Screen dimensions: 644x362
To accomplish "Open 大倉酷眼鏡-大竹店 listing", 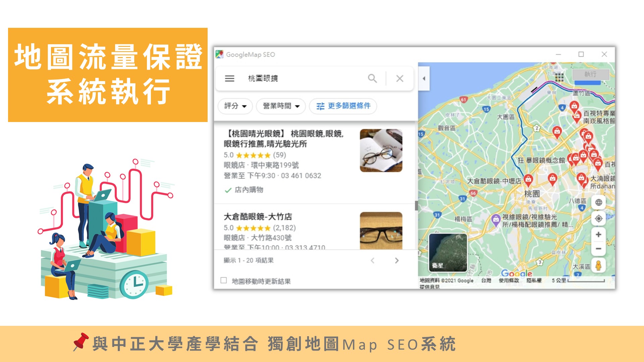I will [x=258, y=217].
